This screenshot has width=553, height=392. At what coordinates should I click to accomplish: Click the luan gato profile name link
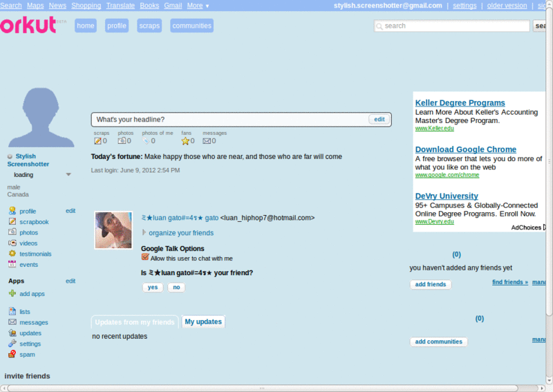click(x=180, y=218)
